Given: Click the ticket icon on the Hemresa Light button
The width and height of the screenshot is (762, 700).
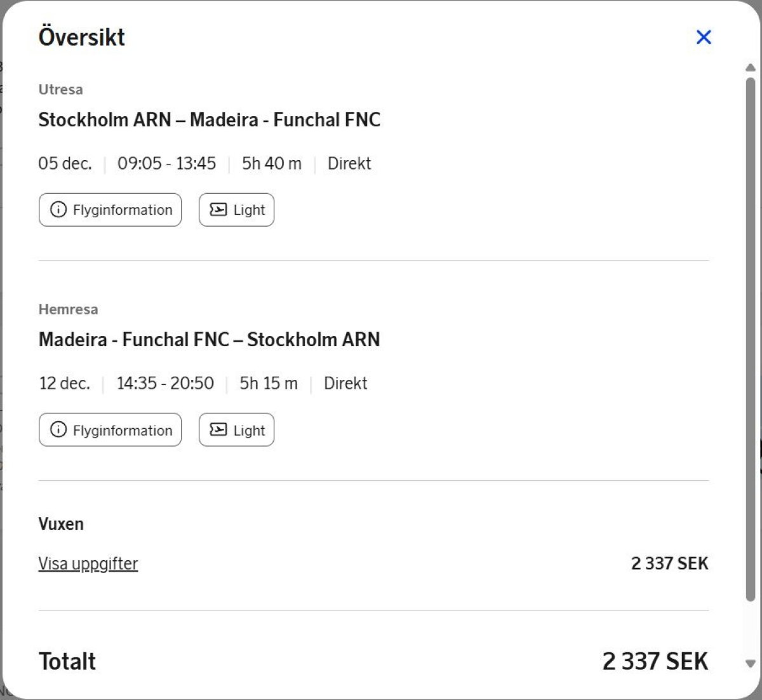Looking at the screenshot, I should 218,430.
